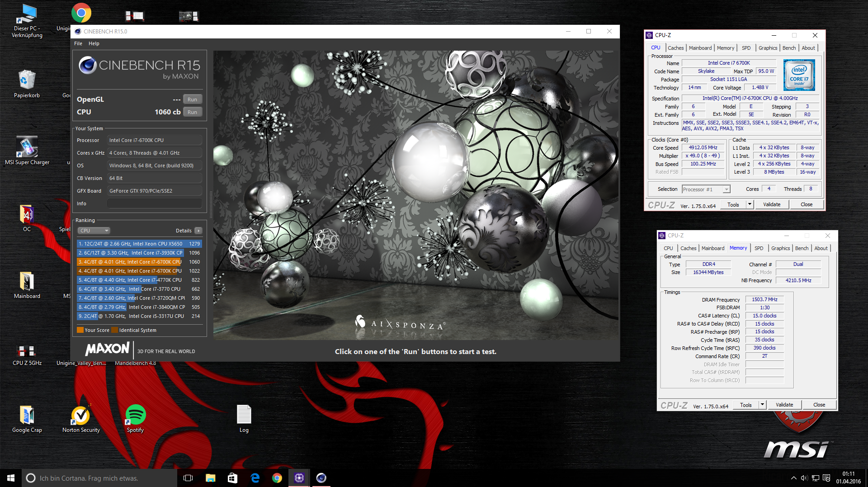Click Close in top CPU-Z window
The width and height of the screenshot is (868, 487).
point(807,205)
